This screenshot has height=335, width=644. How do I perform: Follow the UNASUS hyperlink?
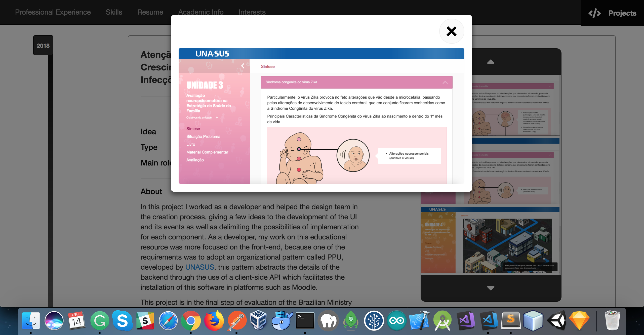199,267
